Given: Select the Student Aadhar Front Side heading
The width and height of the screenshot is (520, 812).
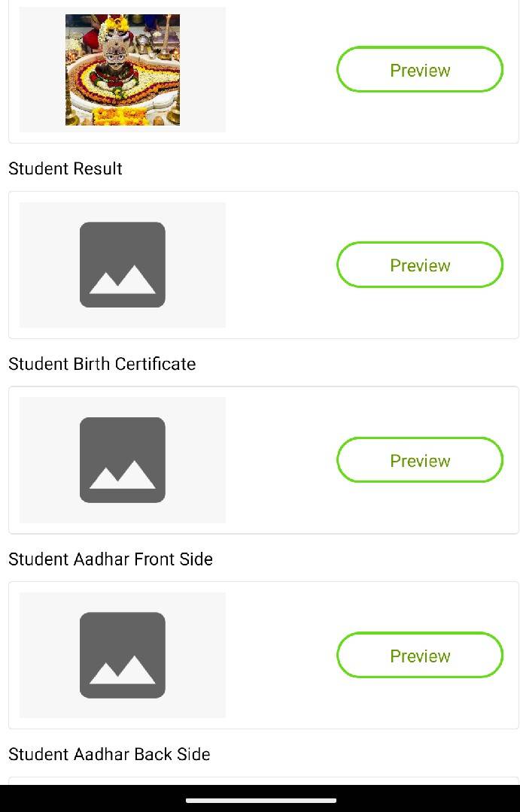Looking at the screenshot, I should point(111,559).
